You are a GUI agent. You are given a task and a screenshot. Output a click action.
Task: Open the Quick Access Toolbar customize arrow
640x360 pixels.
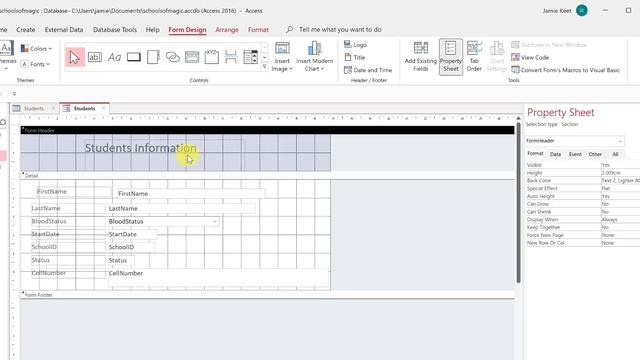[14, 94]
